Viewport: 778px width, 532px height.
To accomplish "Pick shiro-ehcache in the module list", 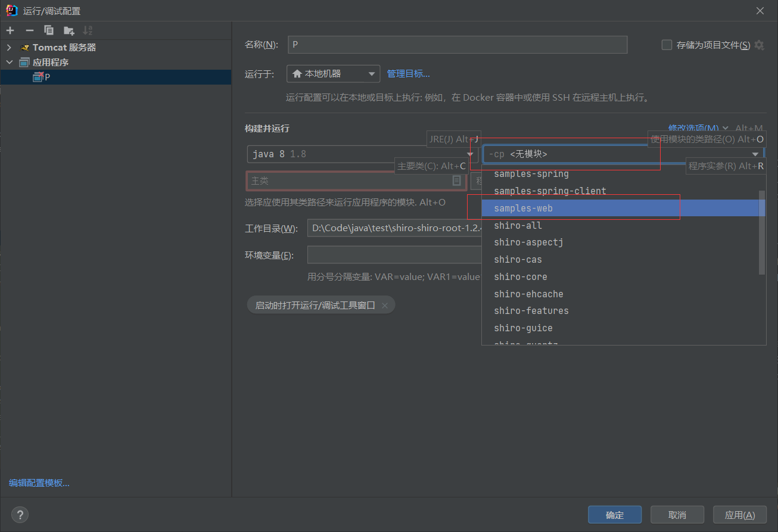I will [x=620, y=294].
